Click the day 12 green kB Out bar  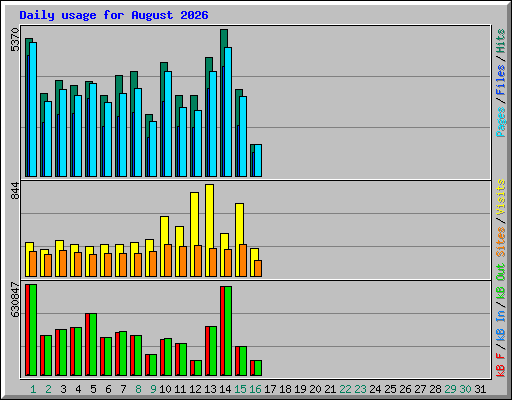click(198, 368)
